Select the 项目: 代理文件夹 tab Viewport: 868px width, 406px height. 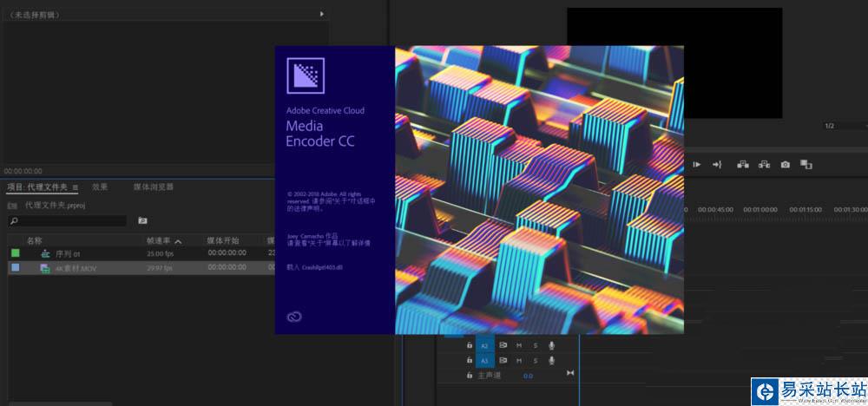pyautogui.click(x=37, y=187)
